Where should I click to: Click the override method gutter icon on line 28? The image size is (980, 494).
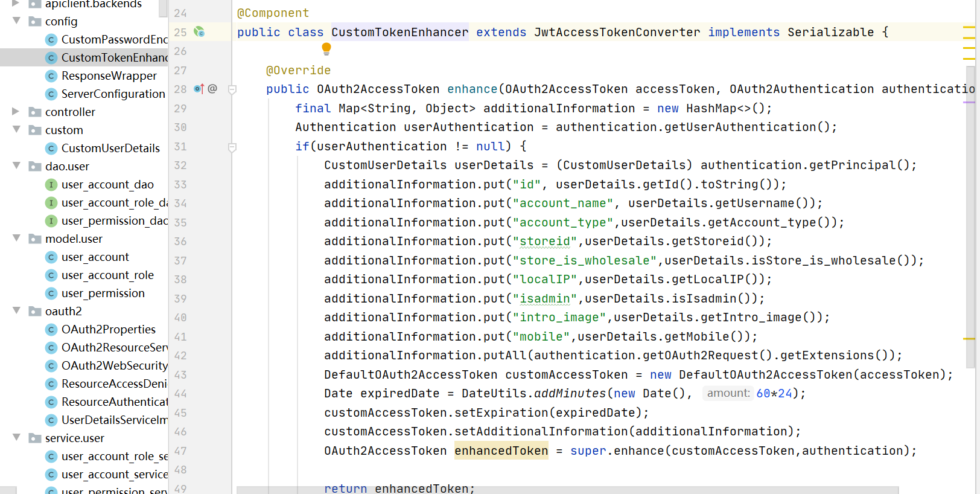(x=199, y=89)
